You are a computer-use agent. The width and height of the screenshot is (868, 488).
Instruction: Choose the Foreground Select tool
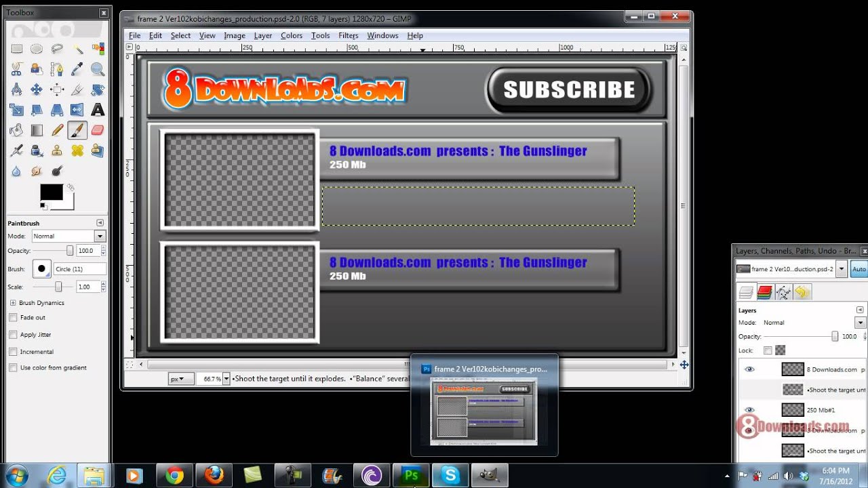(x=37, y=69)
